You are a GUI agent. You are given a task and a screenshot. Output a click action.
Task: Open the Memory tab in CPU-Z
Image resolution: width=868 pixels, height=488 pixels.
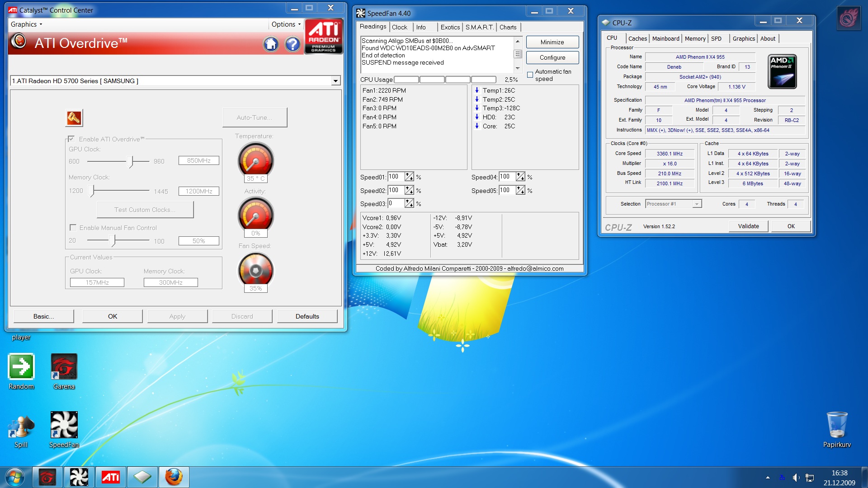tap(695, 39)
